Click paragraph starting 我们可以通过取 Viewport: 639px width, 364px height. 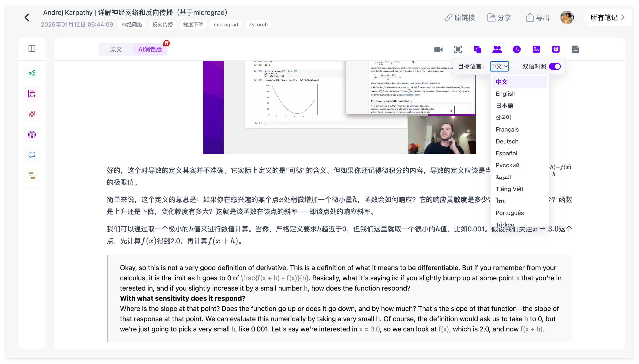tap(339, 235)
